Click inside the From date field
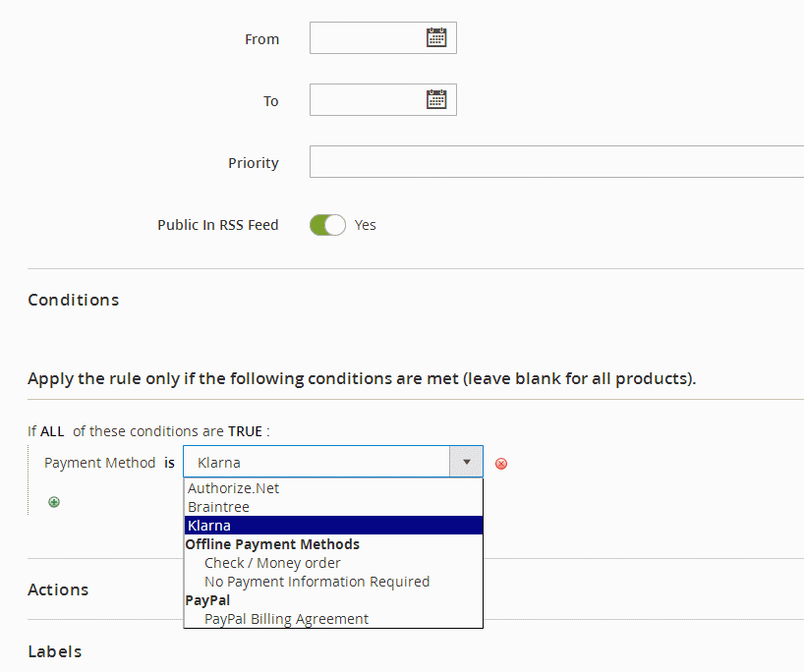 pos(366,38)
